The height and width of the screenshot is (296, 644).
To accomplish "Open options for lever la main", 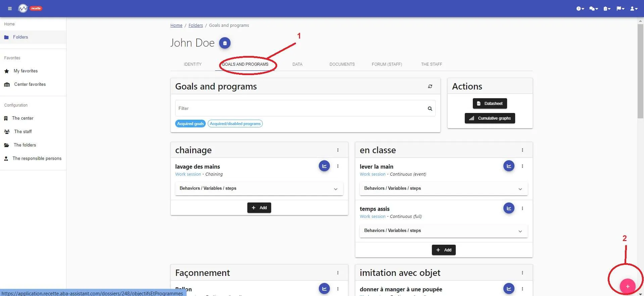I will click(523, 166).
